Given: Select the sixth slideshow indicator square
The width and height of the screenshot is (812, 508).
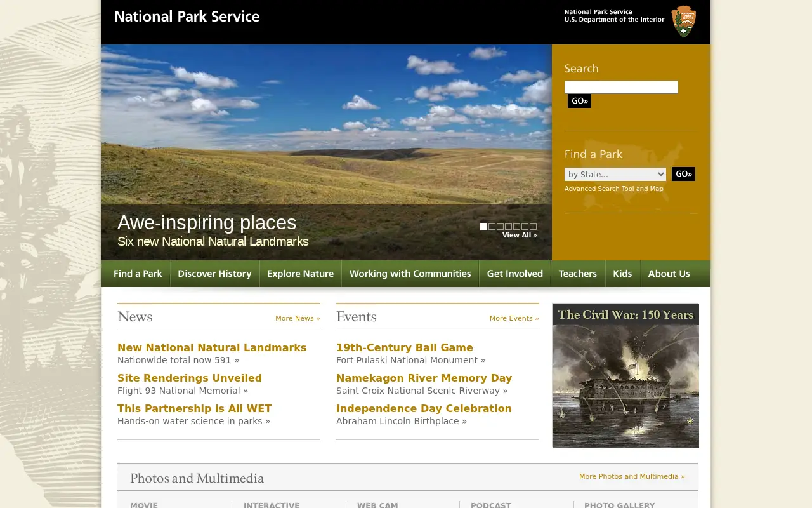Looking at the screenshot, I should (525, 226).
